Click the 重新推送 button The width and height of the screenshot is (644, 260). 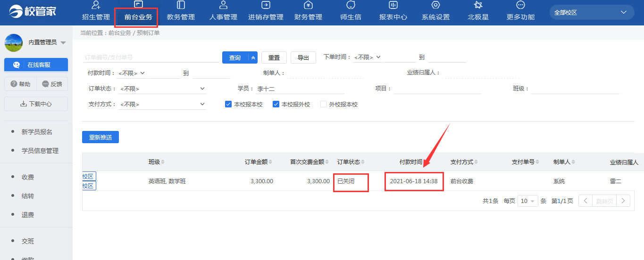100,137
